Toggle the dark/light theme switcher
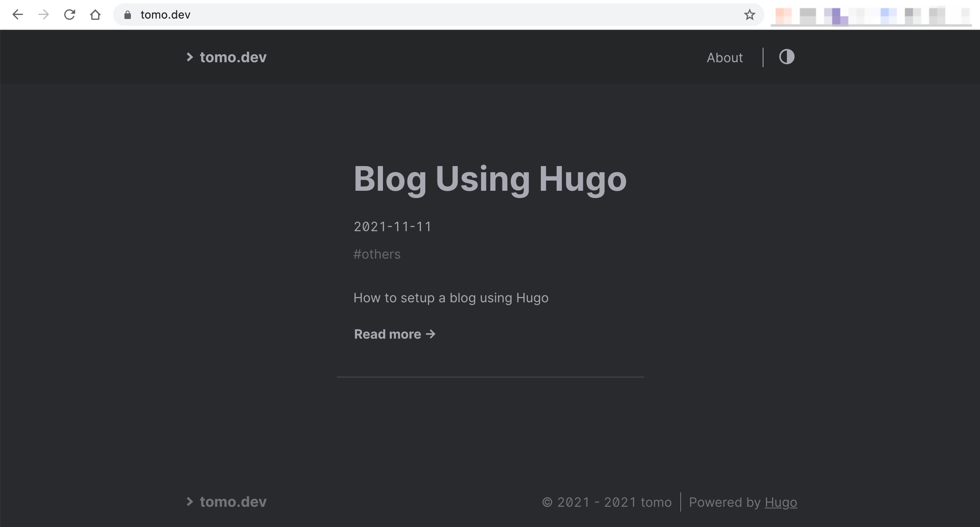This screenshot has width=980, height=527. [787, 57]
